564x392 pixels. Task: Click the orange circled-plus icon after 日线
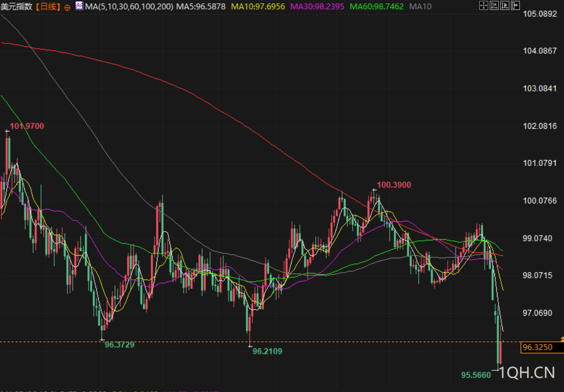coord(67,7)
